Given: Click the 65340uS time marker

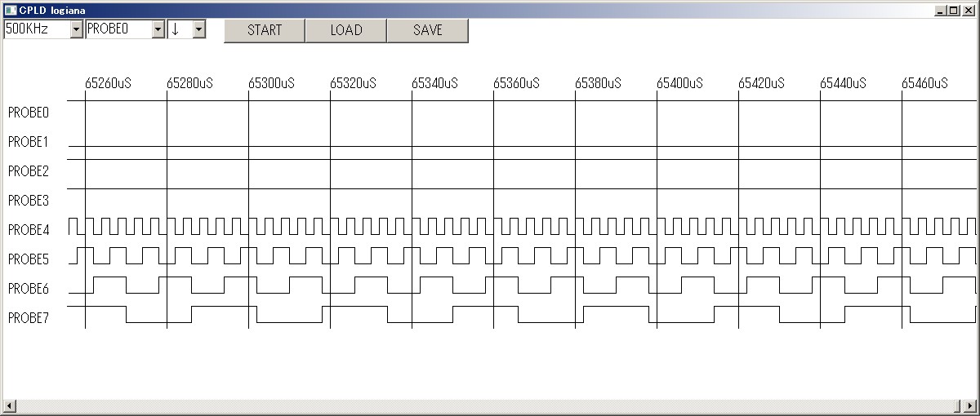Looking at the screenshot, I should pyautogui.click(x=434, y=83).
